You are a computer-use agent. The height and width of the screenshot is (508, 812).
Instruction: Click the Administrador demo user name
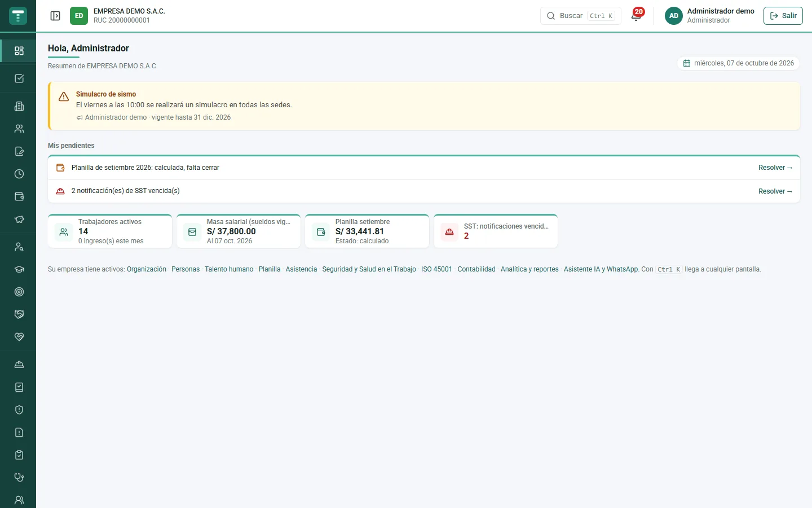pyautogui.click(x=721, y=11)
